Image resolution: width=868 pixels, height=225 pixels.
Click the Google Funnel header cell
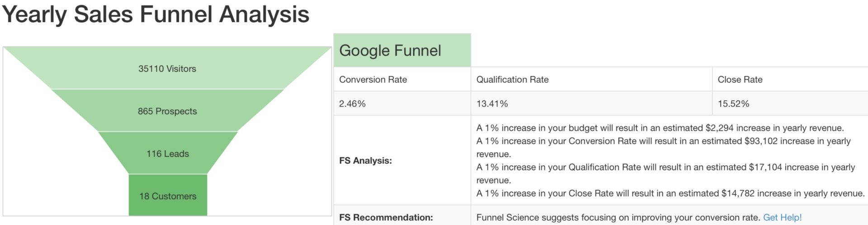coord(402,50)
